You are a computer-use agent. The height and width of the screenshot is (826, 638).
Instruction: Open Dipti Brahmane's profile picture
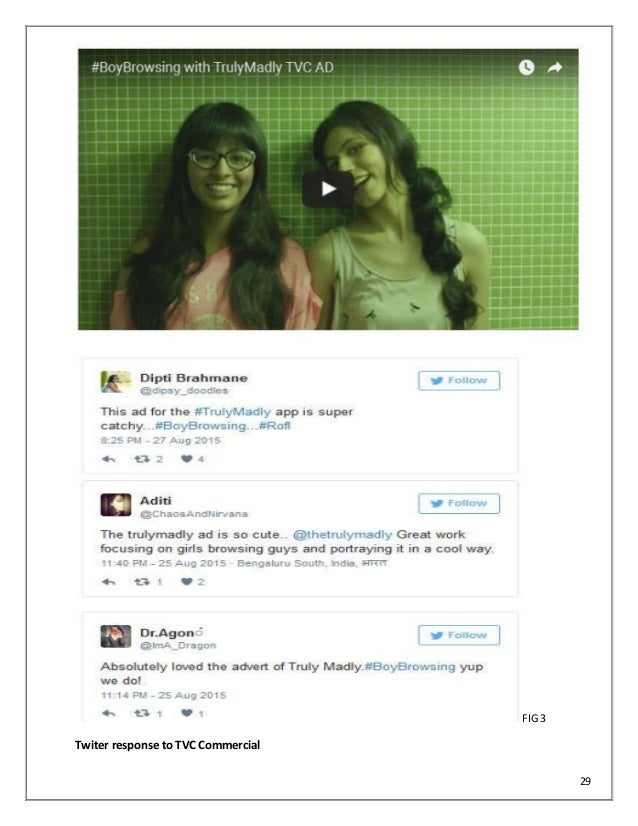coord(116,382)
